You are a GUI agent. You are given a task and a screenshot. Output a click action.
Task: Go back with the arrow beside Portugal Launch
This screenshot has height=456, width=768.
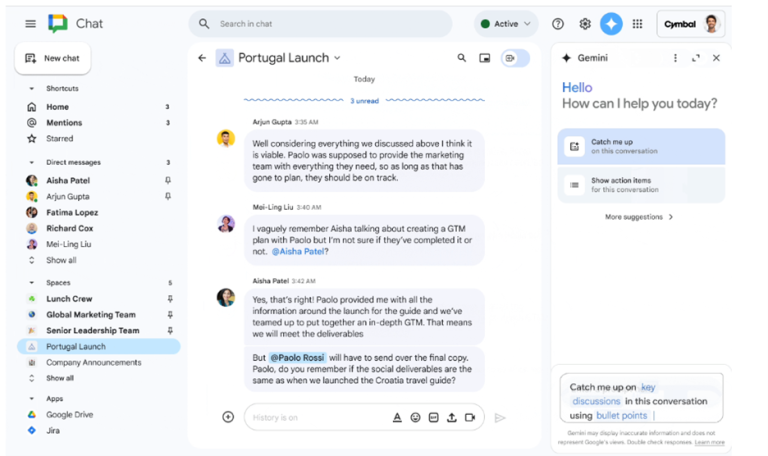coord(202,58)
